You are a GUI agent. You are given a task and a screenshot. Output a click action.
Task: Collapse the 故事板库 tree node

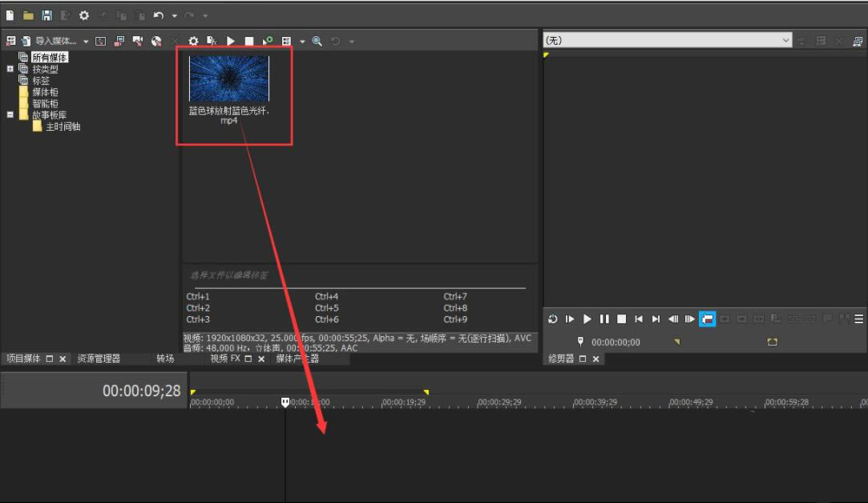coord(8,114)
